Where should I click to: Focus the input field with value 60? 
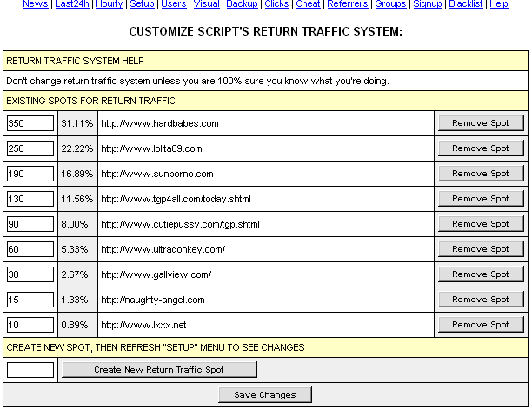30,249
